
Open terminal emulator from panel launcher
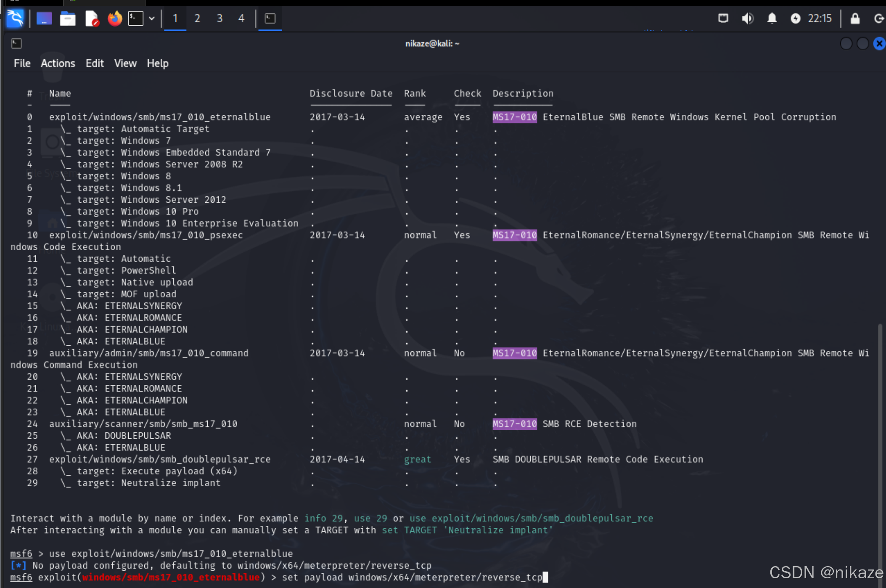coord(136,19)
